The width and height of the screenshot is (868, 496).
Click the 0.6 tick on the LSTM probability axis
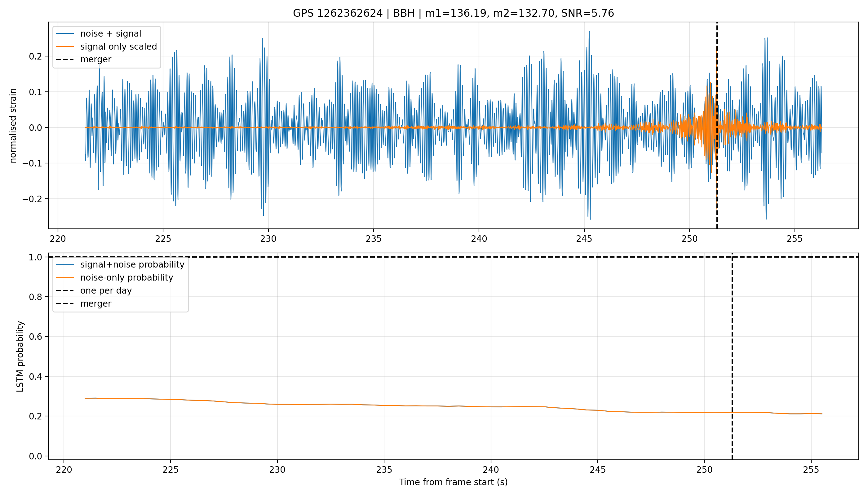point(35,337)
